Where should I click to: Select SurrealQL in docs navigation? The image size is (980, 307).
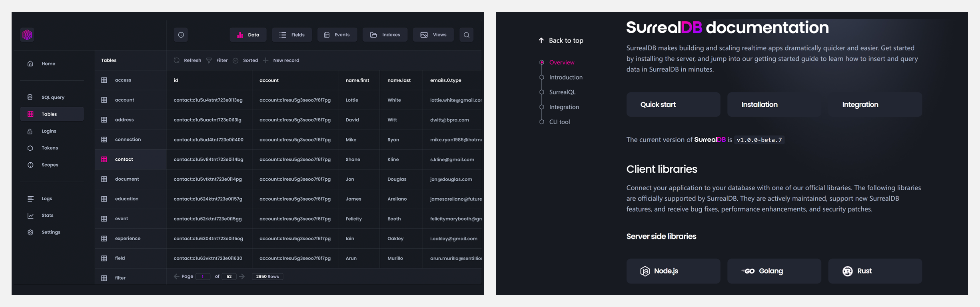[562, 92]
